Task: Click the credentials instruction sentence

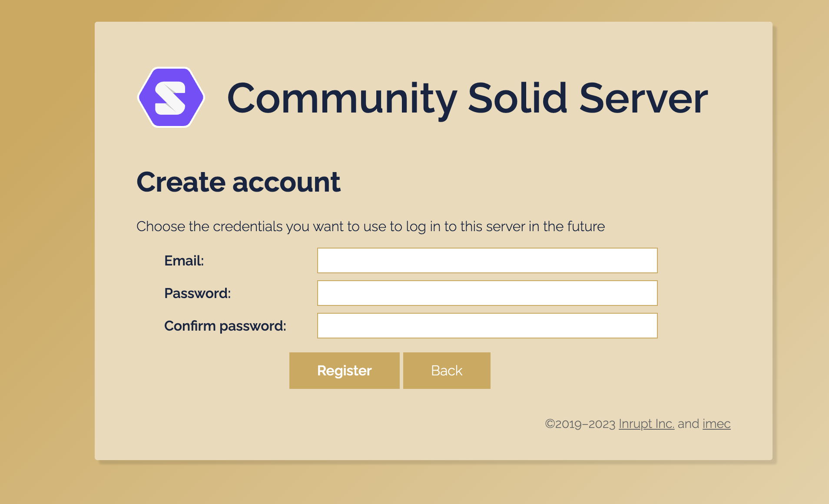Action: click(371, 226)
